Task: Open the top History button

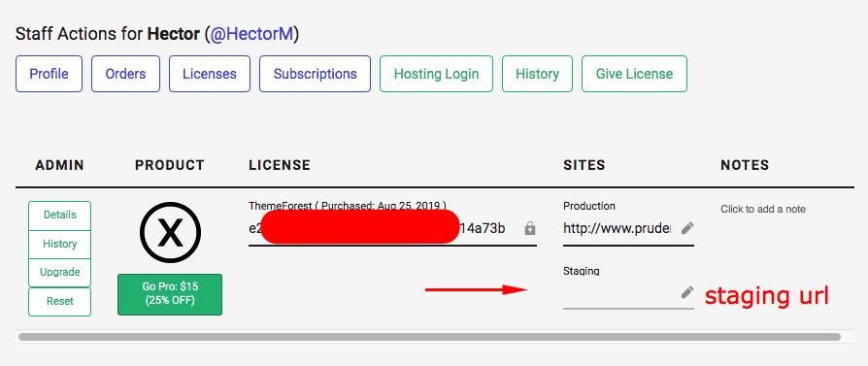Action: [x=537, y=74]
